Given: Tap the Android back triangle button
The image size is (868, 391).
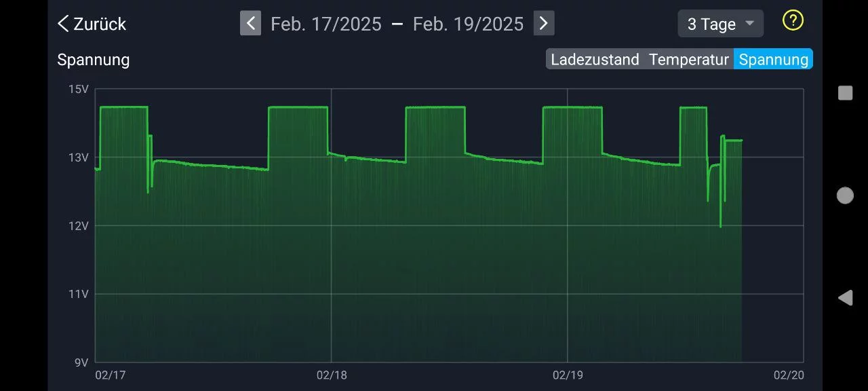Looking at the screenshot, I should click(x=845, y=297).
